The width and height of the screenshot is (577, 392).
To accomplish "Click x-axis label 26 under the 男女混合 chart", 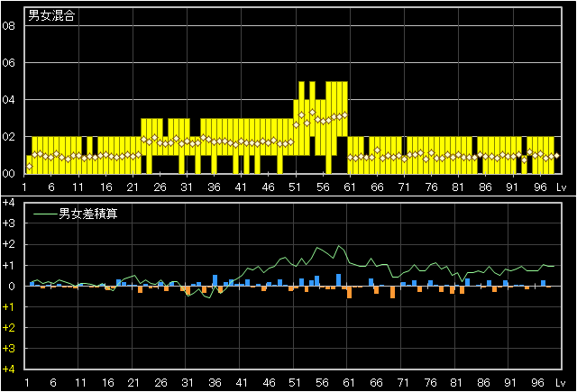I will tap(160, 187).
